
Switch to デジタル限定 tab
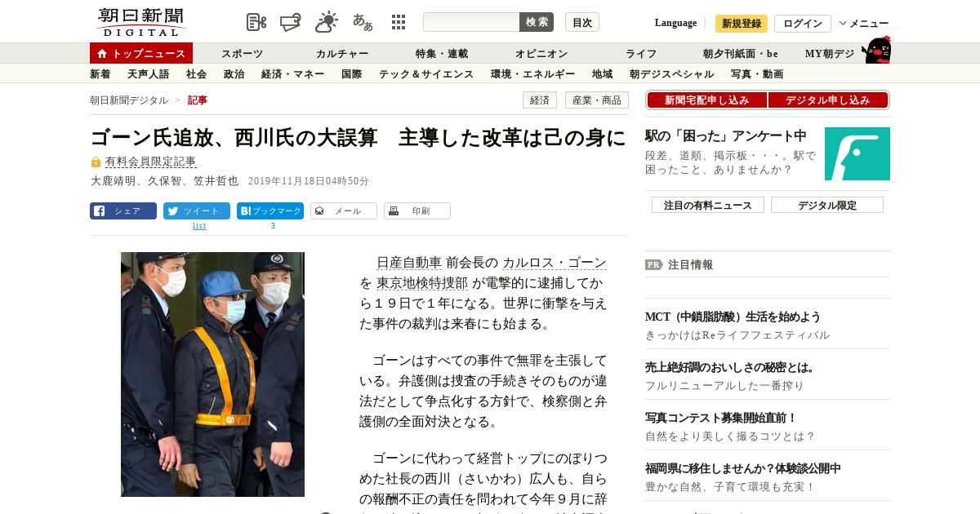click(827, 205)
